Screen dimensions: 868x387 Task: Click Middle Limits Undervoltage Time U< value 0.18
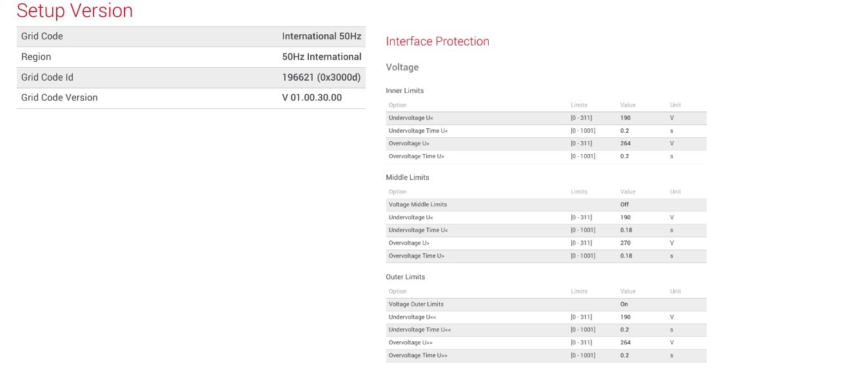click(x=626, y=230)
